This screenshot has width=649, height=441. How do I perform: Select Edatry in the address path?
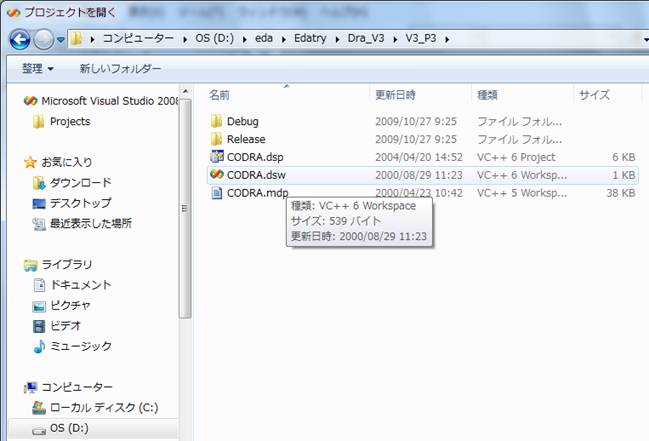[x=310, y=39]
